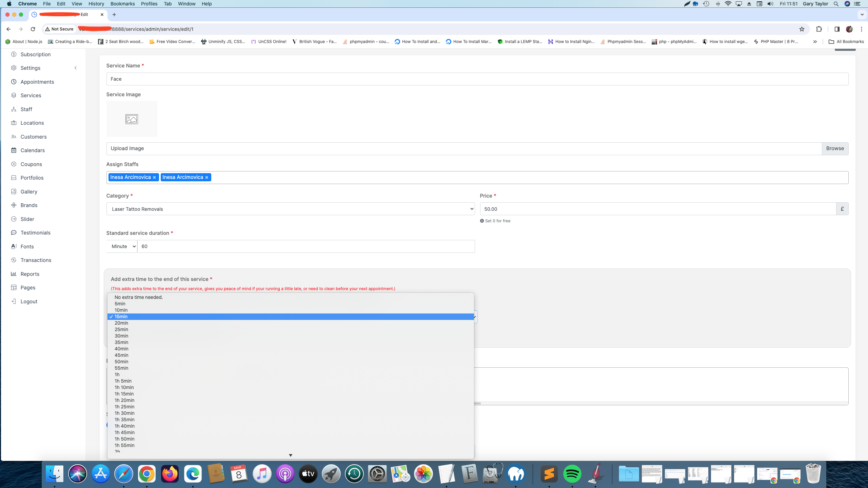Open the Subscription sidebar item
868x488 pixels.
click(35, 54)
